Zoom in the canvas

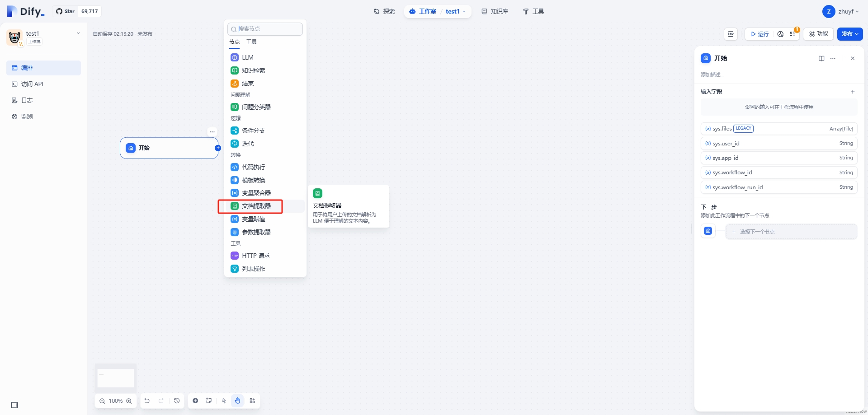click(129, 401)
